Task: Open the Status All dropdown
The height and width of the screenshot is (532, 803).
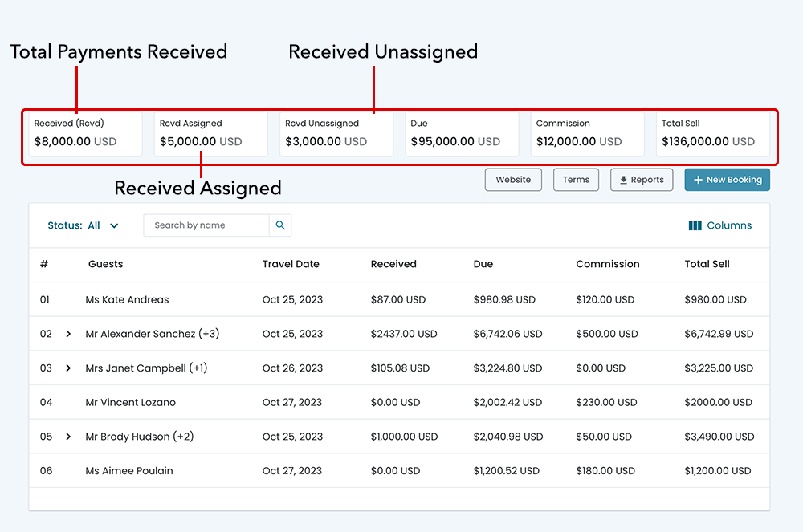Action: coord(84,225)
